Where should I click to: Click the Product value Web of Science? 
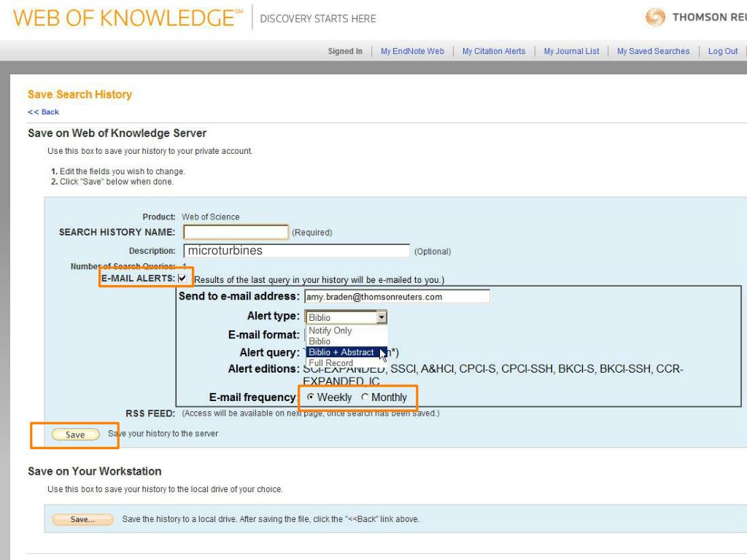click(x=211, y=217)
